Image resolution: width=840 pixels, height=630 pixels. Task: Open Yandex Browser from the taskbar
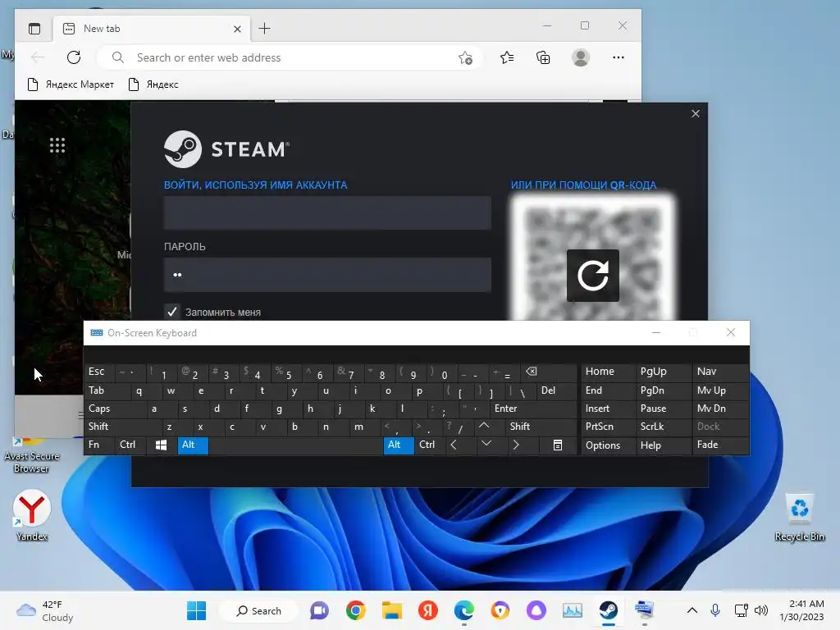coord(428,610)
